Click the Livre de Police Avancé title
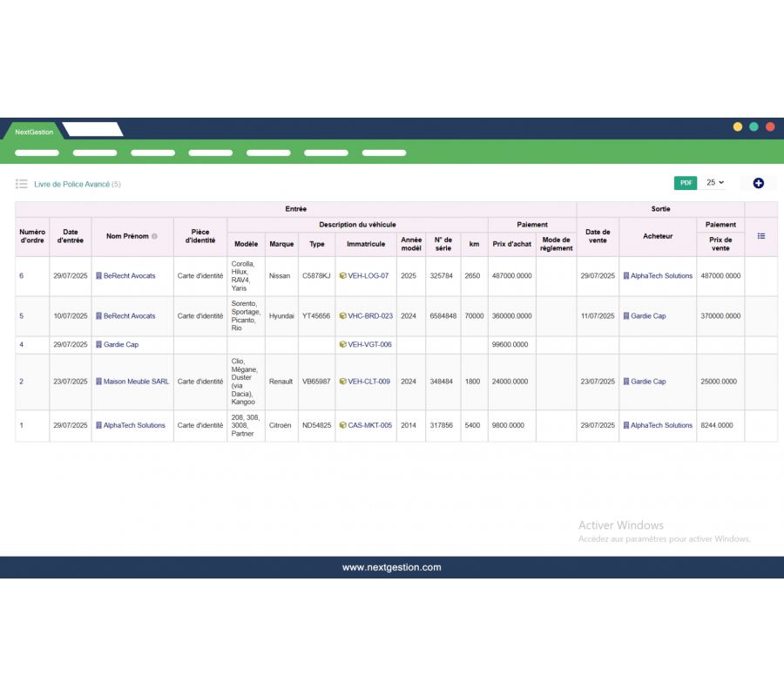Screen dimensions: 784x697 pos(71,184)
